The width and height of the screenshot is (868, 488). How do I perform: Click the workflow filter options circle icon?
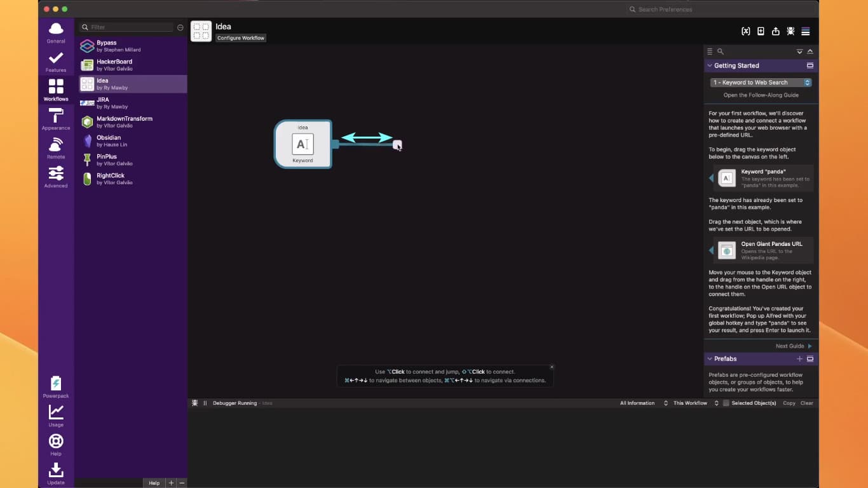click(180, 27)
